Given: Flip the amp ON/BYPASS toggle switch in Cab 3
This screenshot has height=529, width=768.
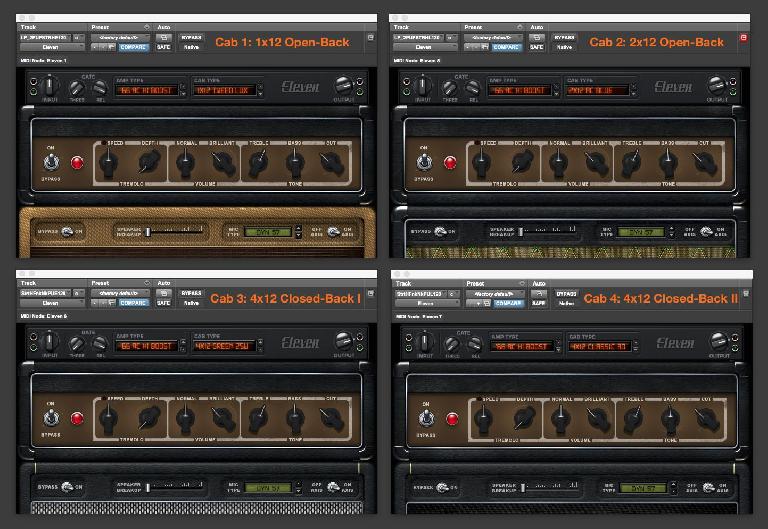Looking at the screenshot, I should click(51, 418).
